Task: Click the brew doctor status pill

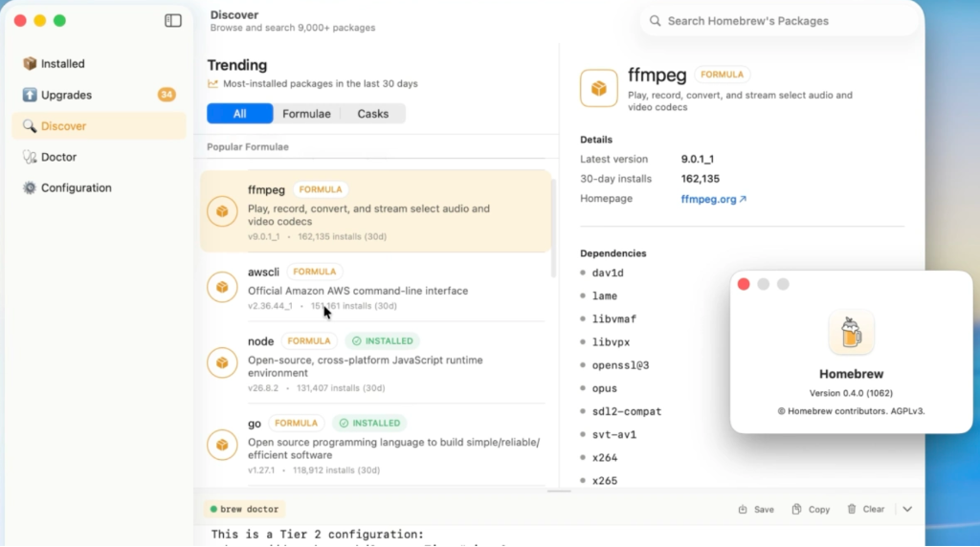Action: [x=245, y=509]
